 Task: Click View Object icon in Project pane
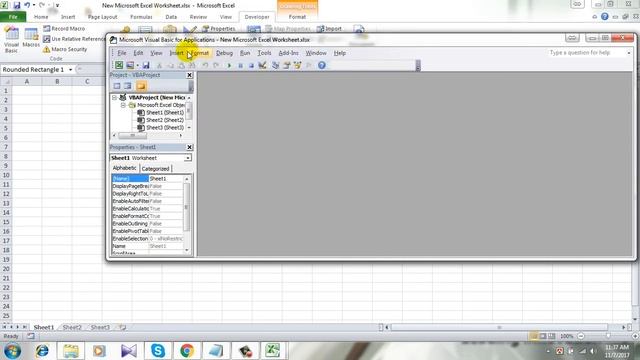point(128,86)
